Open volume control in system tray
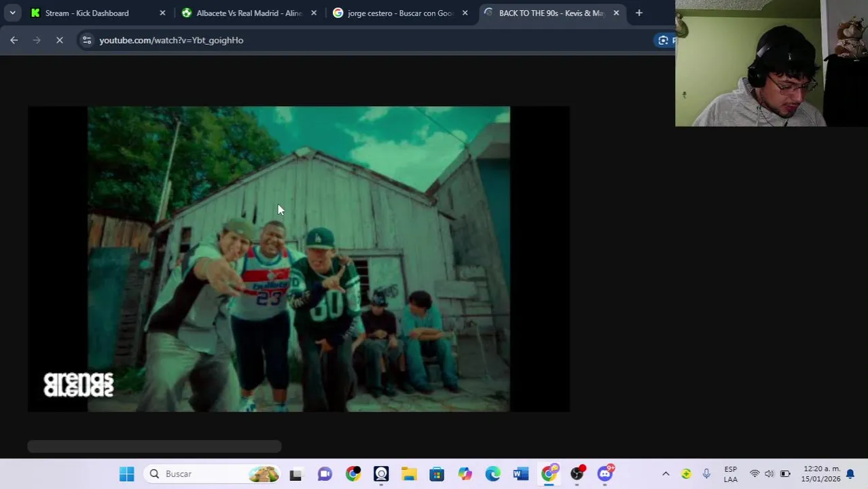The image size is (868, 489). pyautogui.click(x=769, y=474)
